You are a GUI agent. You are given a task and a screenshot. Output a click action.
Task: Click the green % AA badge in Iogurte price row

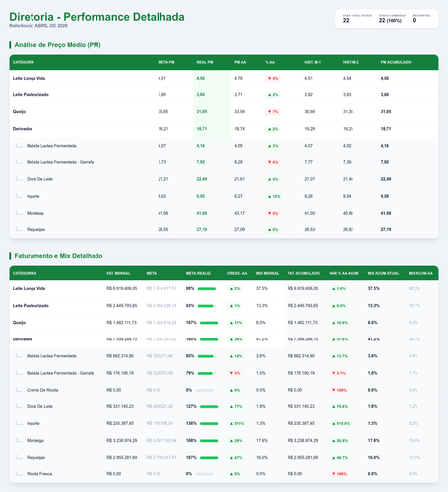click(274, 196)
